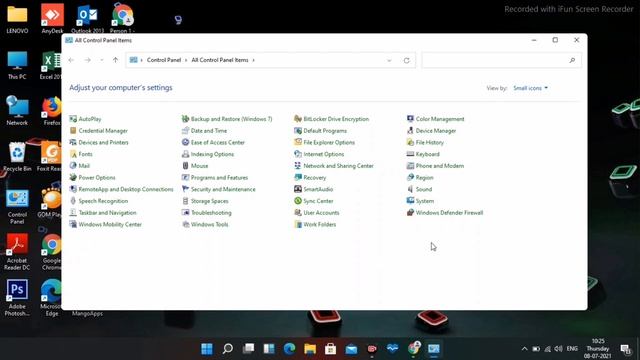Open the Taskbar and Navigation link
The width and height of the screenshot is (640, 360).
point(107,213)
